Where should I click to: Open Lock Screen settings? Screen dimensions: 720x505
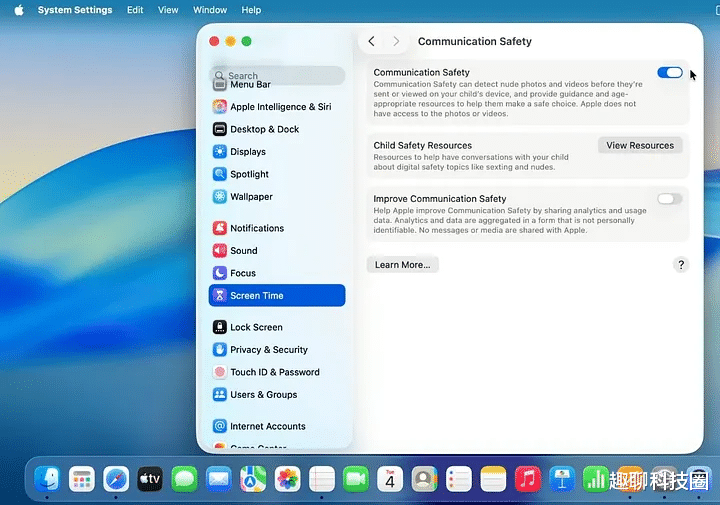[x=276, y=327]
